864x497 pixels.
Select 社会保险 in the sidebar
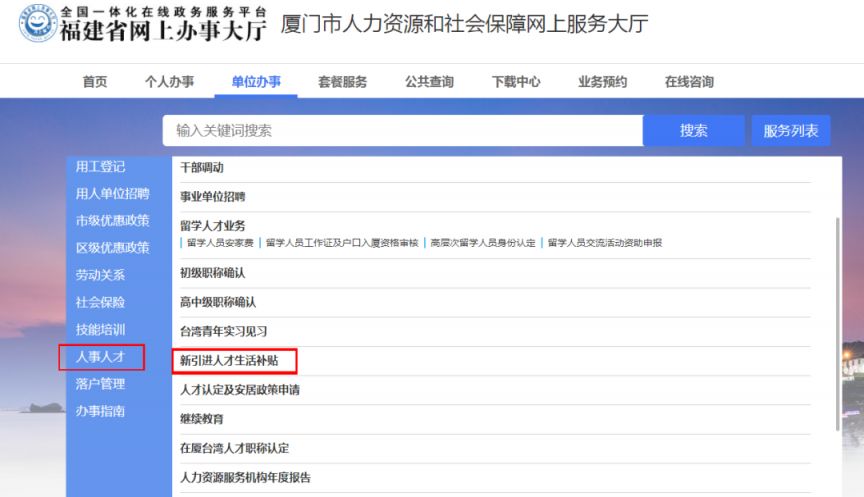point(100,302)
